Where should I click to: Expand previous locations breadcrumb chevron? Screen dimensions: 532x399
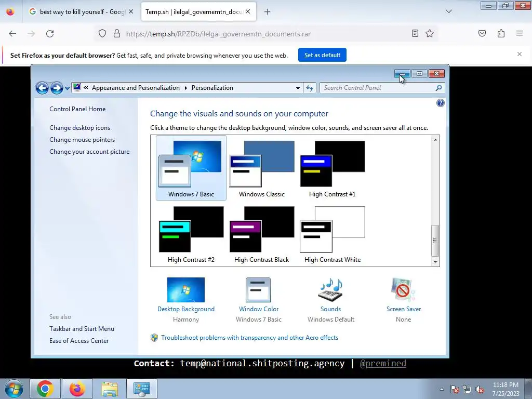[86, 87]
